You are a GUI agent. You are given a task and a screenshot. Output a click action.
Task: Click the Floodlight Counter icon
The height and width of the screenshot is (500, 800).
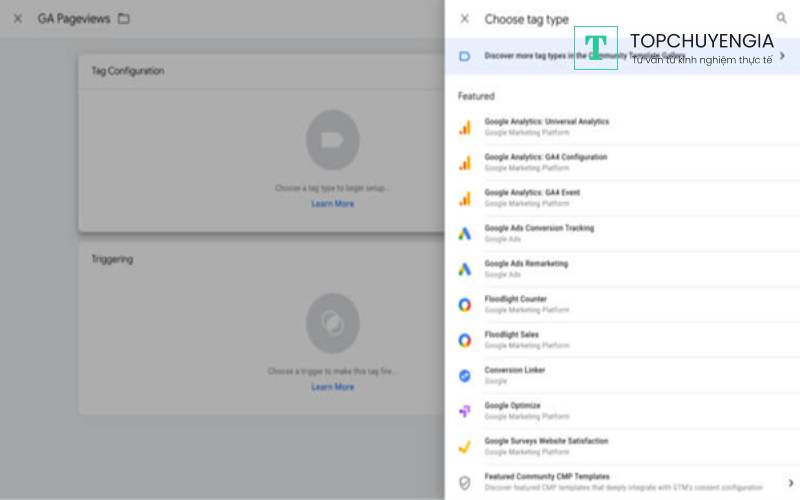[464, 305]
